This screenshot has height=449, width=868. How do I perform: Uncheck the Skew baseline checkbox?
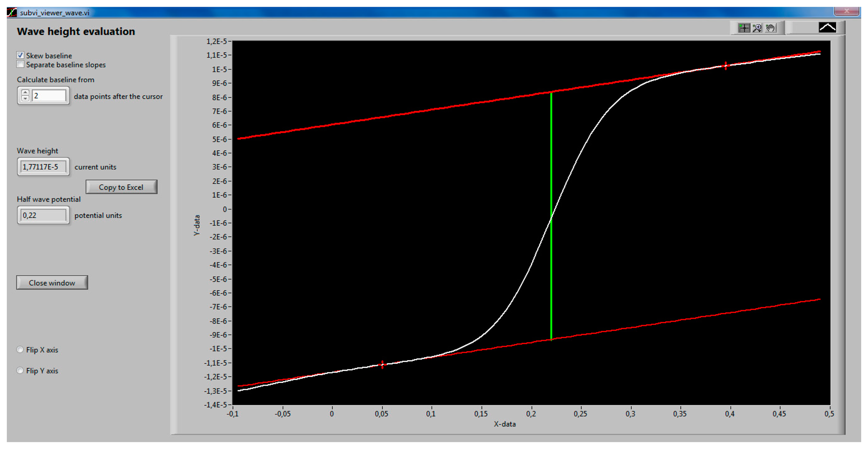tap(20, 55)
